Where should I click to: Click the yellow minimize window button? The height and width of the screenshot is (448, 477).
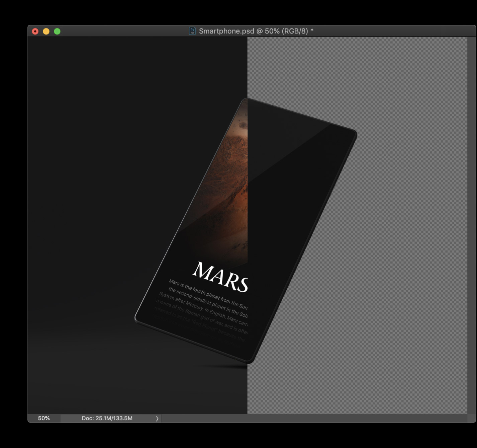tap(46, 31)
